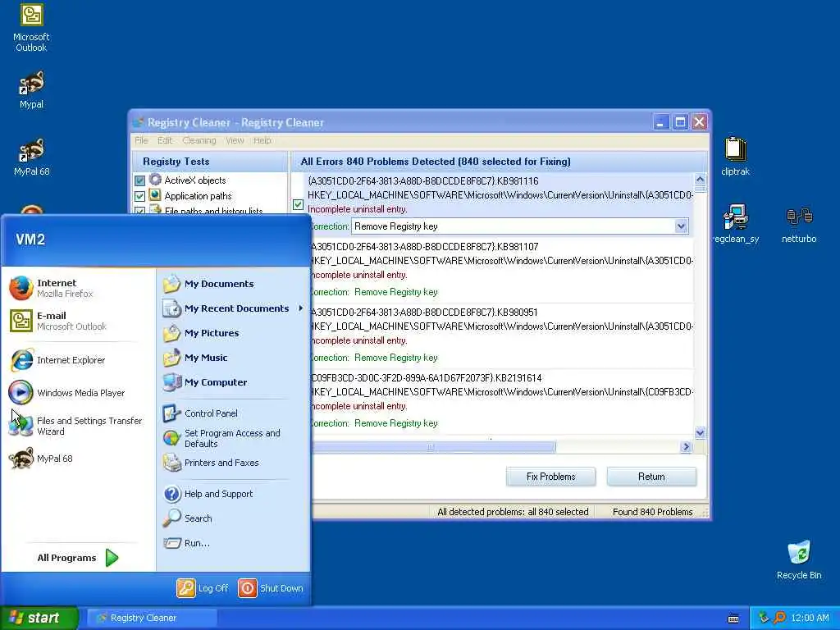Open regclean_sy desktop icon
The height and width of the screenshot is (630, 840).
736,224
